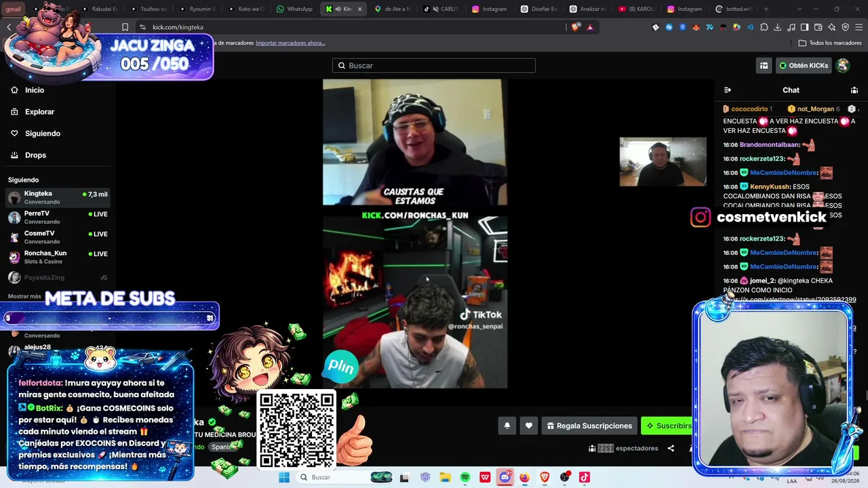Image resolution: width=868 pixels, height=488 pixels.
Task: Open Discord from the taskbar
Action: [x=505, y=477]
